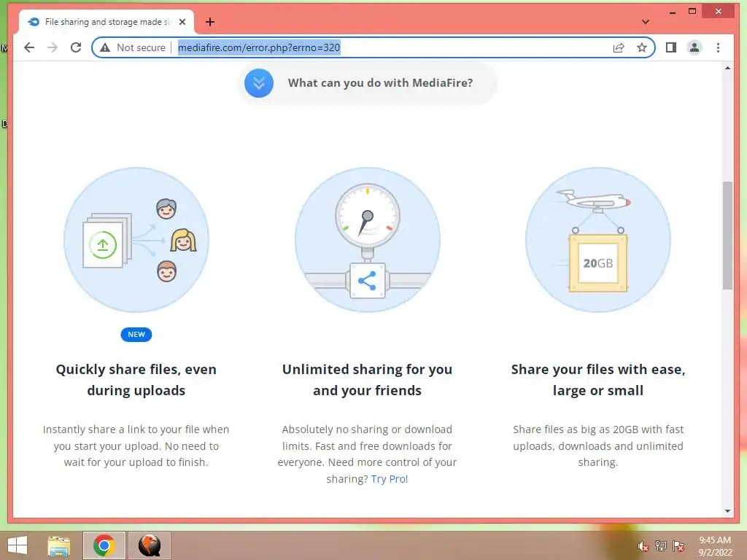Click the pressure gauge sharing illustration
The image size is (747, 560).
point(368,239)
